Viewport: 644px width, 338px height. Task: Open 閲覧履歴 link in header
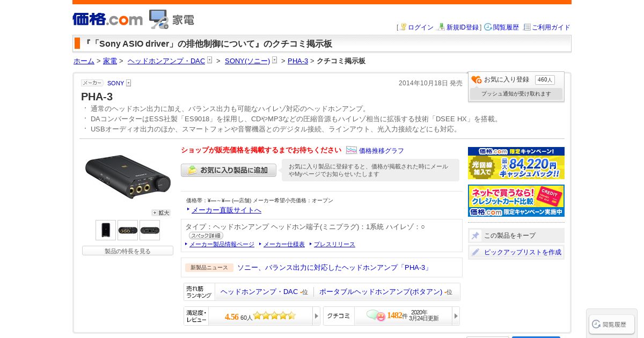[506, 27]
